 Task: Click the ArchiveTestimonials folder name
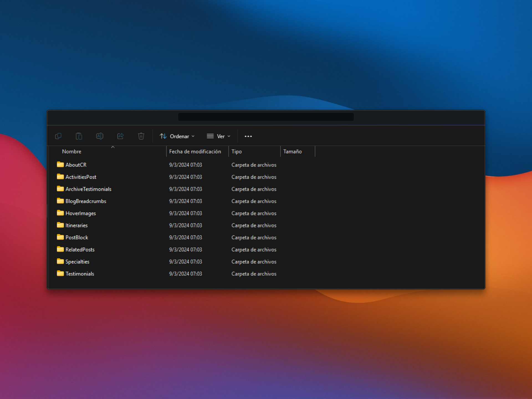(x=88, y=189)
